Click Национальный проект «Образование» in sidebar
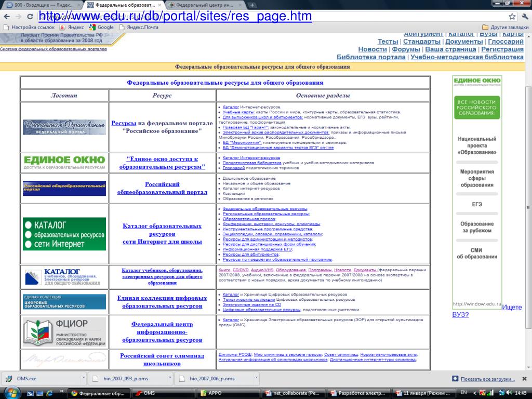The width and height of the screenshot is (532, 399). [x=477, y=145]
